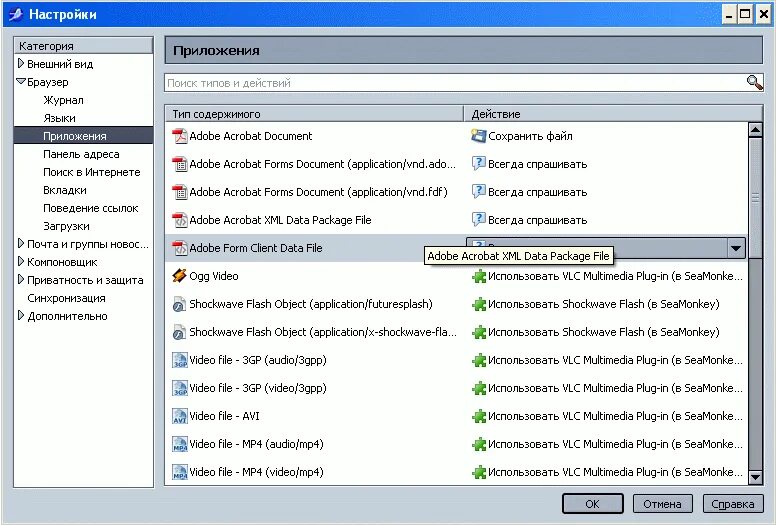The height and width of the screenshot is (525, 776).
Task: Click the question icon for Adobe Acrobat XML Data Package action
Action: tap(479, 220)
